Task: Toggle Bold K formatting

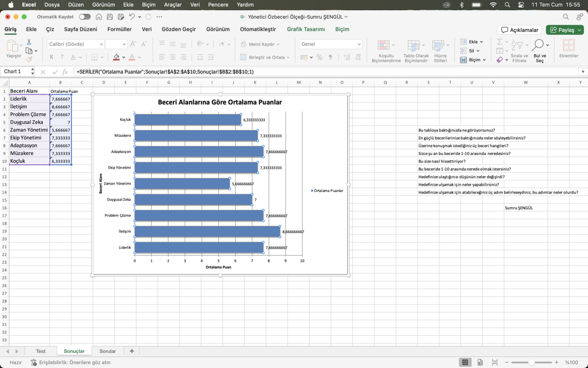Action: [52, 57]
